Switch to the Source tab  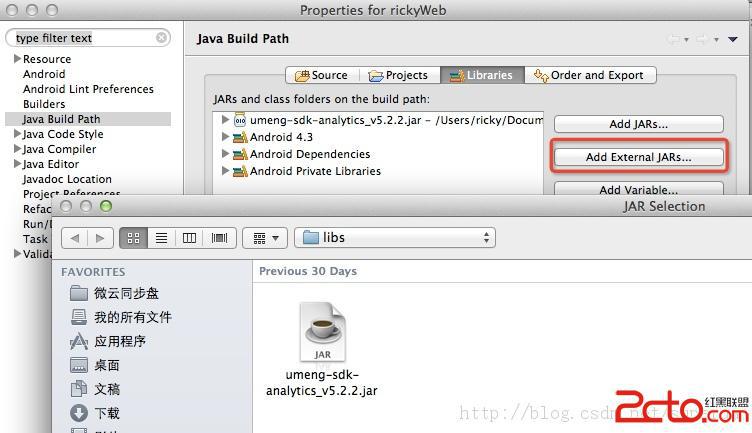point(322,75)
